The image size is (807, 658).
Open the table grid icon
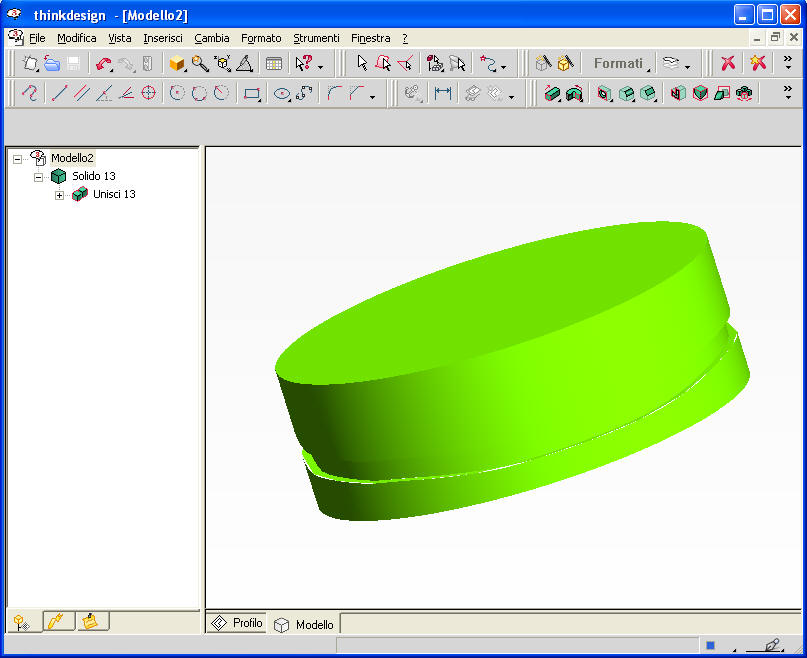pyautogui.click(x=274, y=63)
